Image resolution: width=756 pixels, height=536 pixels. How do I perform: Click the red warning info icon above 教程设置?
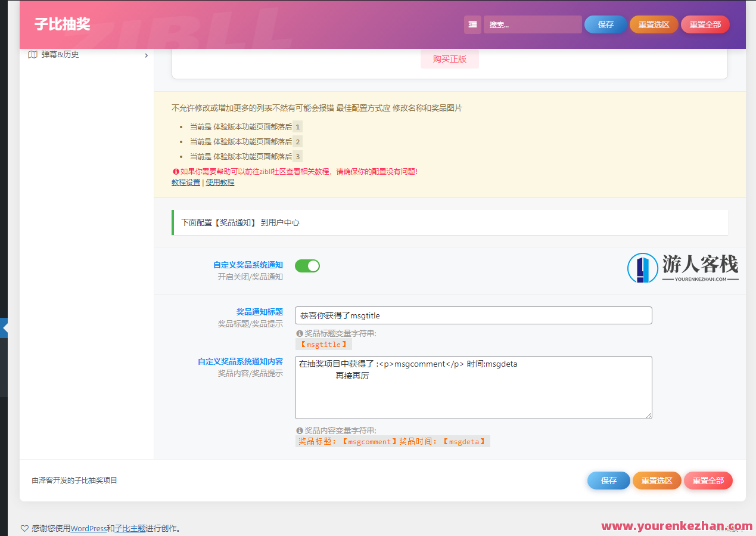click(175, 171)
